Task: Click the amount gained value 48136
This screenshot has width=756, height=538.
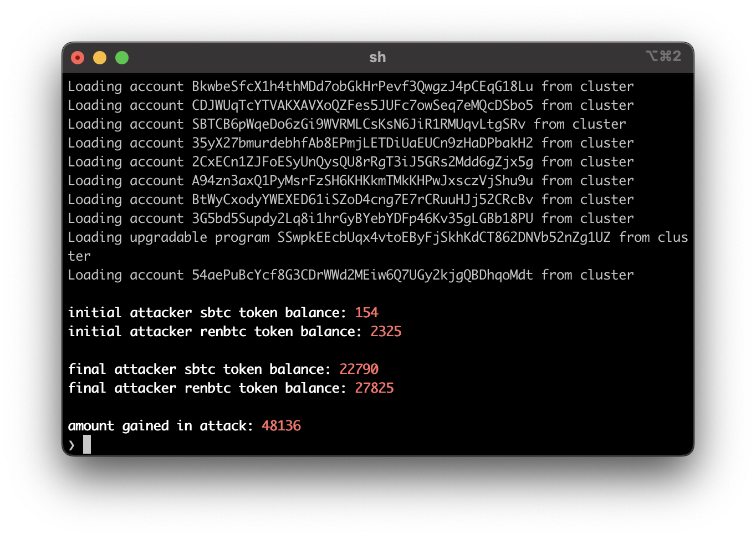Action: pyautogui.click(x=281, y=426)
